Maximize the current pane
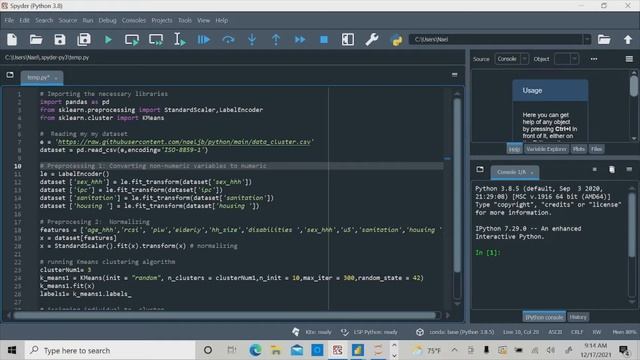This screenshot has width=640, height=360. coord(348,40)
